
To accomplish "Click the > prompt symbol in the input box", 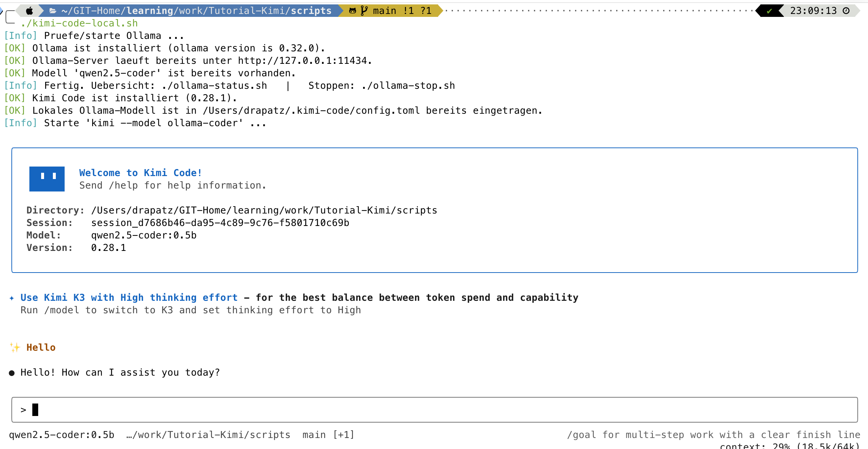I will pos(23,410).
